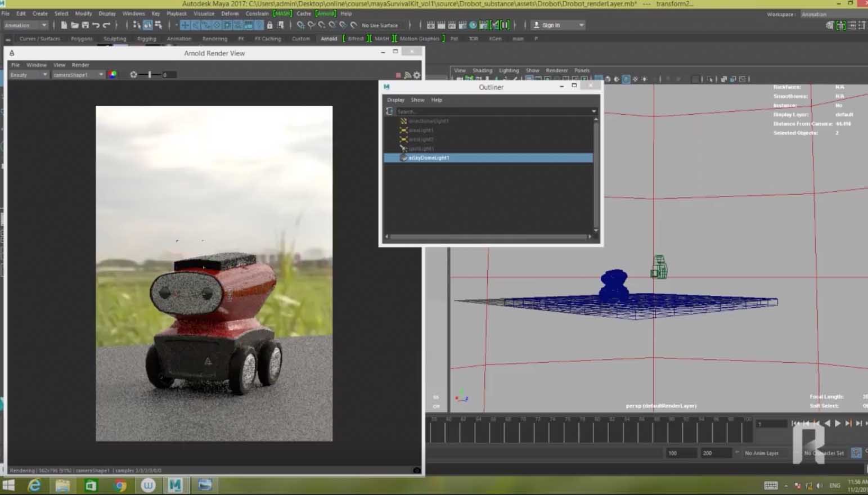Open Display menu in Outliner
Screen dimensions: 868x495
pyautogui.click(x=395, y=100)
